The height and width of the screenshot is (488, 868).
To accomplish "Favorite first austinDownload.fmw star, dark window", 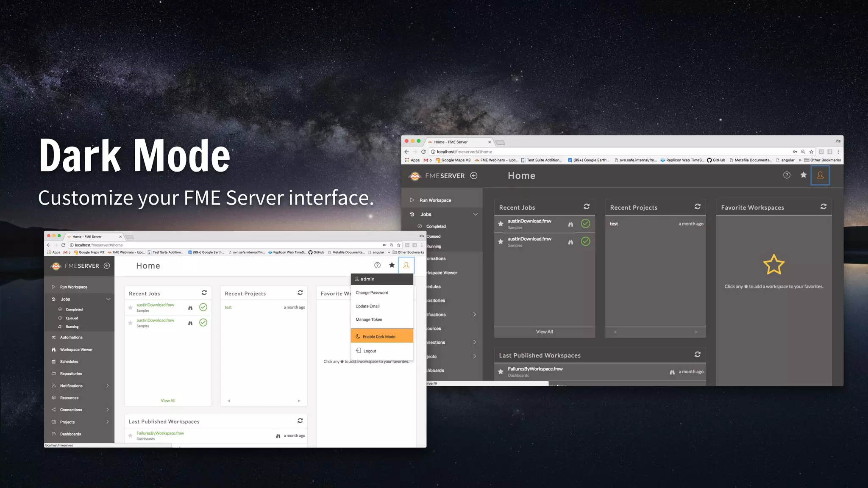I will (x=501, y=224).
